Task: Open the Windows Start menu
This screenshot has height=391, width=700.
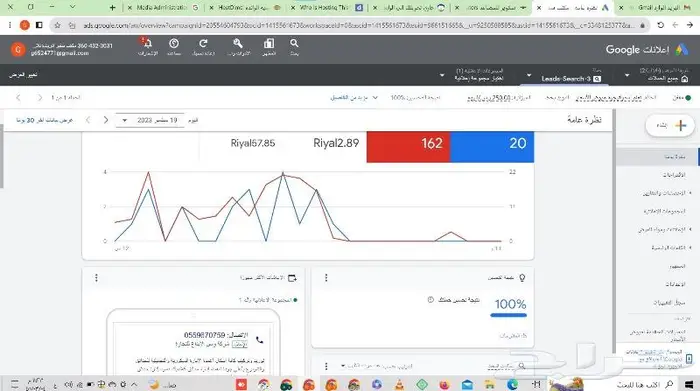Action: [689, 384]
